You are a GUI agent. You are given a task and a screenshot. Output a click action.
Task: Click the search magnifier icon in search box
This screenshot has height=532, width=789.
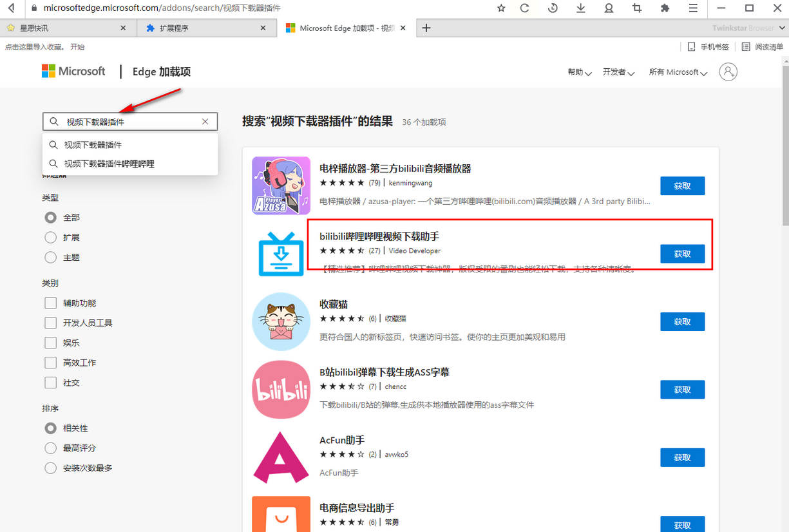pyautogui.click(x=54, y=121)
